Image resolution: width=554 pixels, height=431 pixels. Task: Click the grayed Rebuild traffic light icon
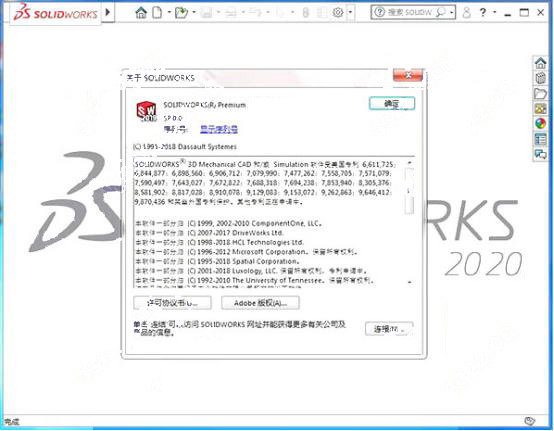click(x=306, y=13)
